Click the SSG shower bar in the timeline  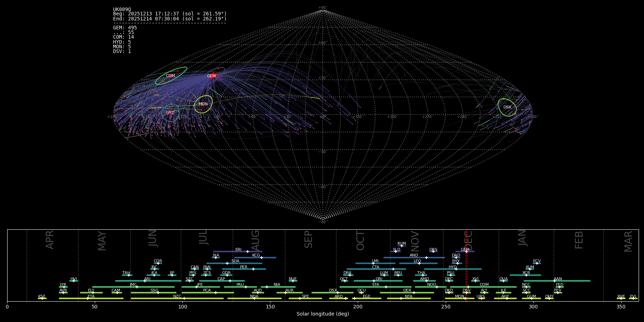point(153,293)
